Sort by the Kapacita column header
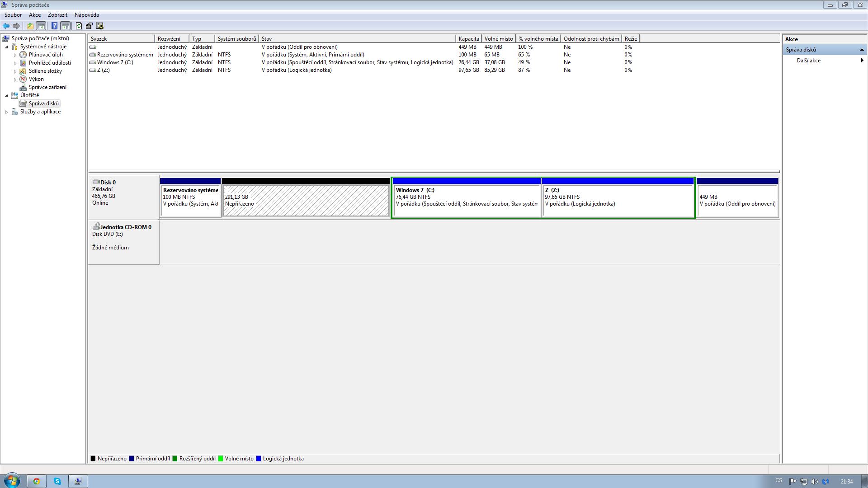 click(x=469, y=39)
